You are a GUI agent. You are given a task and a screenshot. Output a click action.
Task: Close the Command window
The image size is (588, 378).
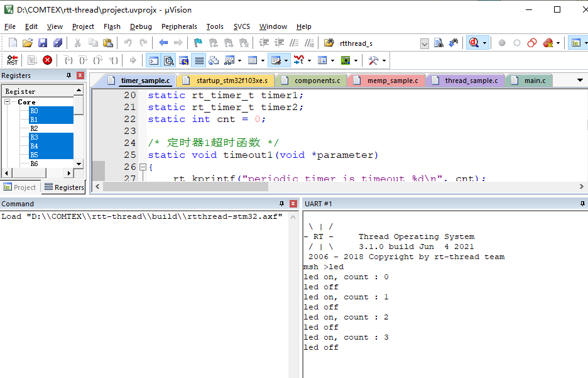pos(293,204)
